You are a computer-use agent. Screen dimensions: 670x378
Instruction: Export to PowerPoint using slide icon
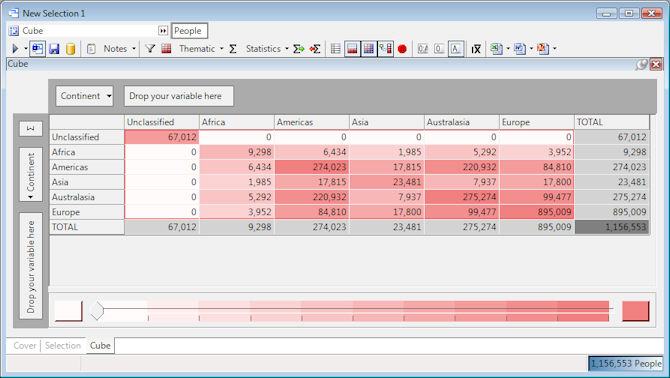click(x=543, y=49)
